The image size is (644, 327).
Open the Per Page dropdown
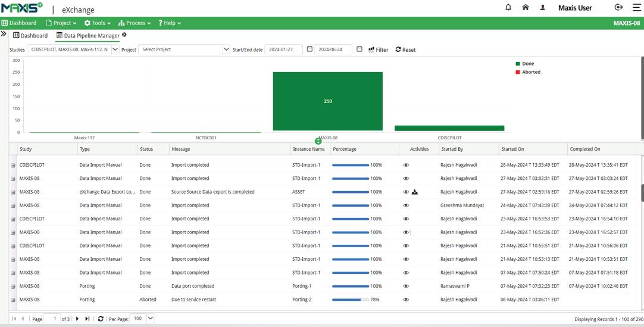(151, 319)
